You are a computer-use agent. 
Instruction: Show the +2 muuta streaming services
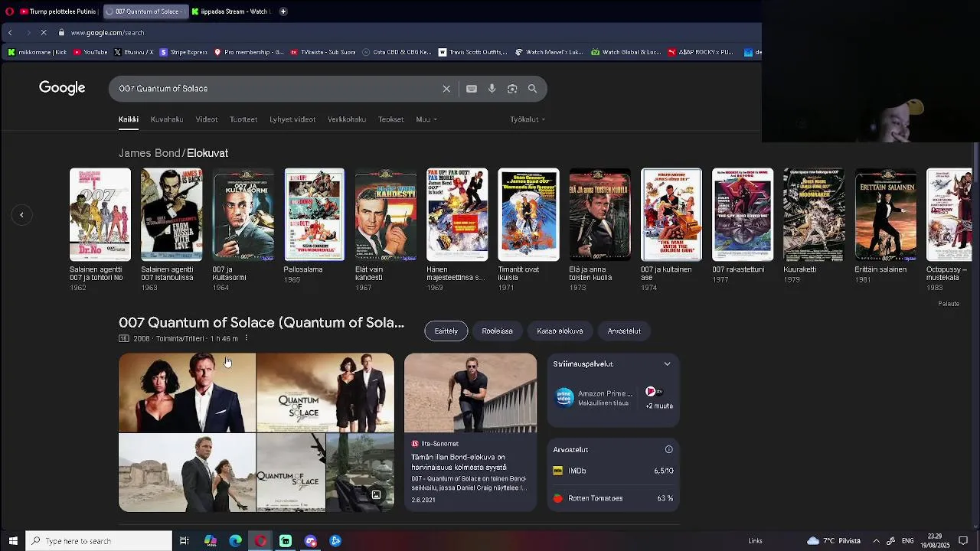tap(659, 398)
